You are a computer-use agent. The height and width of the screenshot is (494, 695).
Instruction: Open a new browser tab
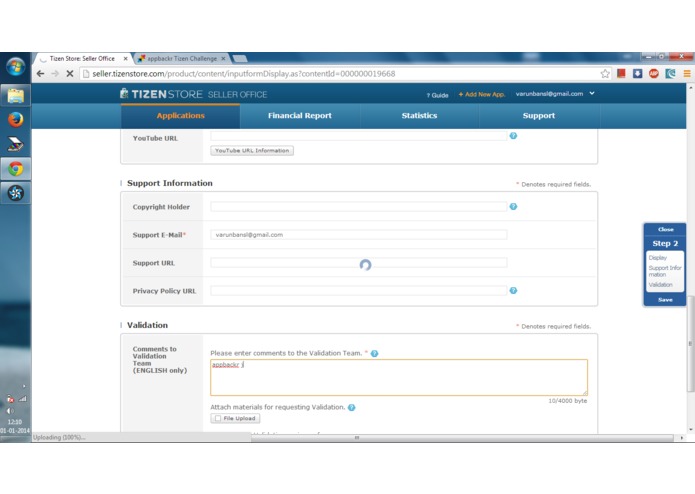click(239, 58)
